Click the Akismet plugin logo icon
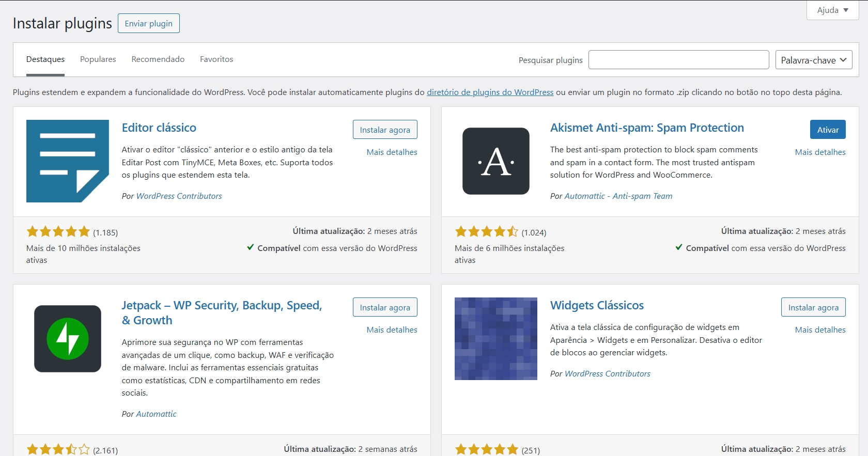 (495, 161)
